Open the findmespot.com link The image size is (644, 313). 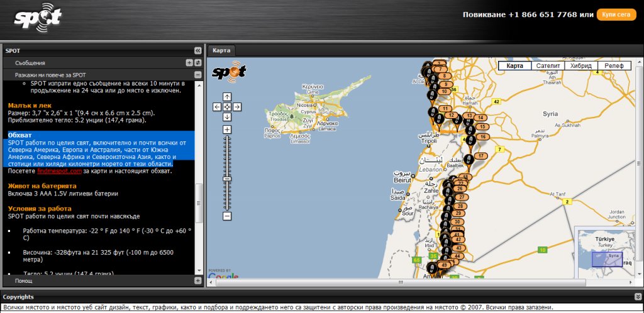tap(60, 171)
